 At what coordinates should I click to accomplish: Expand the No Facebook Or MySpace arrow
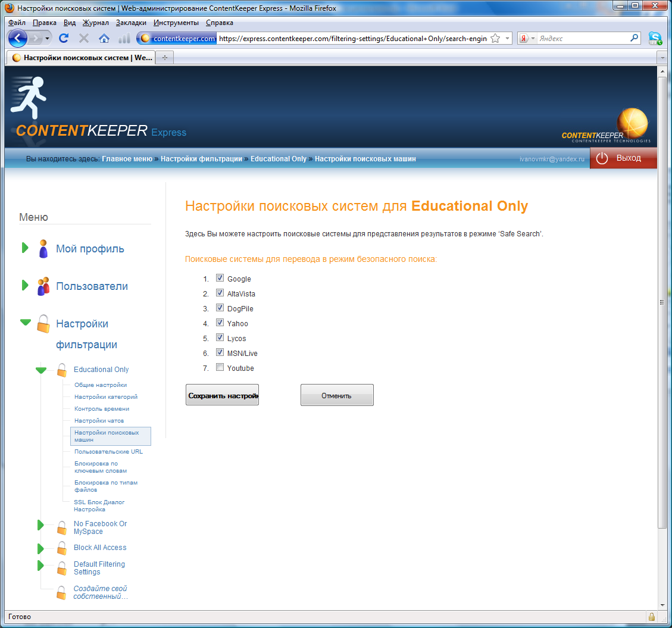click(x=40, y=524)
